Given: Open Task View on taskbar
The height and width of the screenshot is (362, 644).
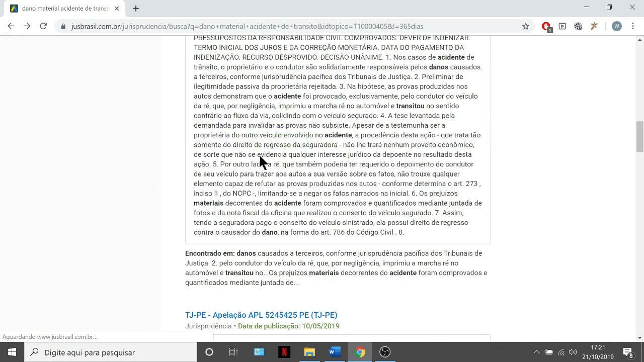Looking at the screenshot, I should [x=233, y=352].
